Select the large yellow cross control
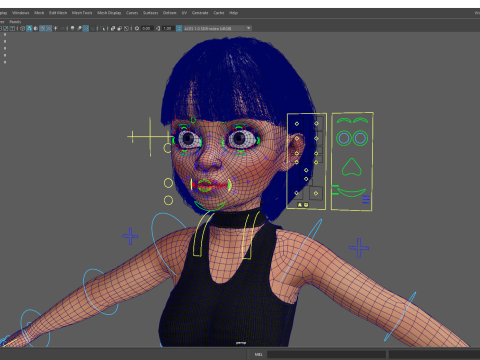The width and height of the screenshot is (480, 360). tap(150, 136)
